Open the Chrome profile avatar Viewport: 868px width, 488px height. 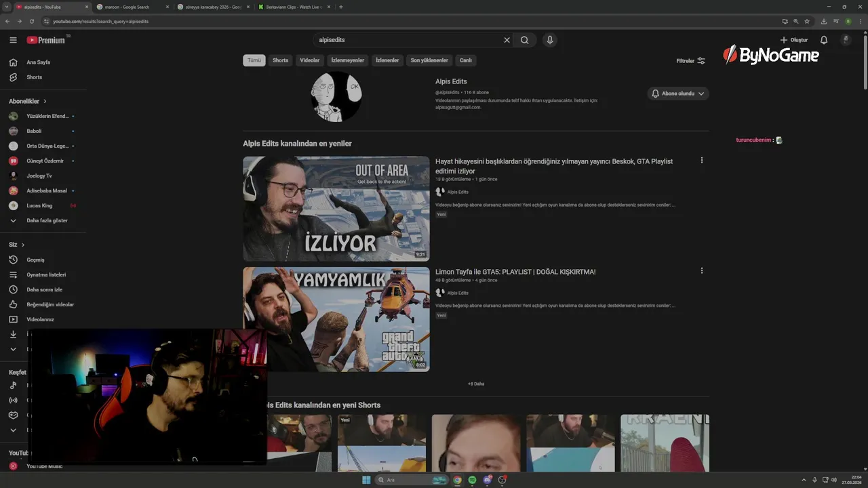click(x=848, y=21)
